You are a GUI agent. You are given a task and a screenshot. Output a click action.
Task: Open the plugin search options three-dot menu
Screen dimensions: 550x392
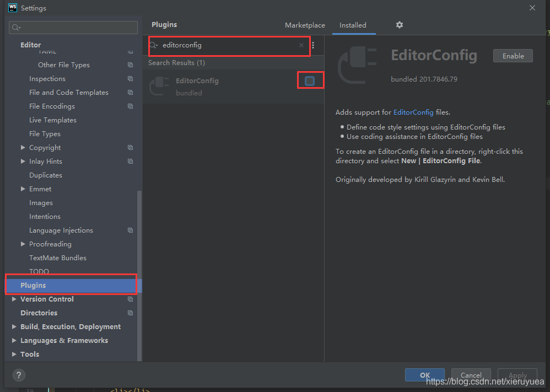click(x=313, y=45)
